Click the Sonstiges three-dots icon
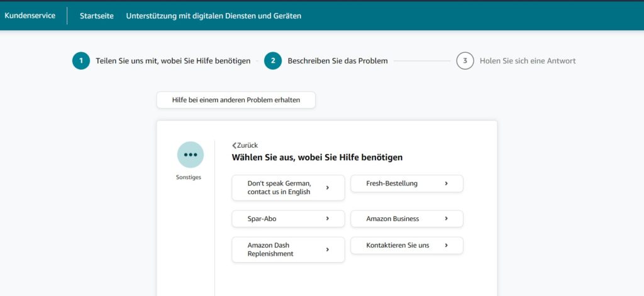The width and height of the screenshot is (644, 296). tap(190, 155)
